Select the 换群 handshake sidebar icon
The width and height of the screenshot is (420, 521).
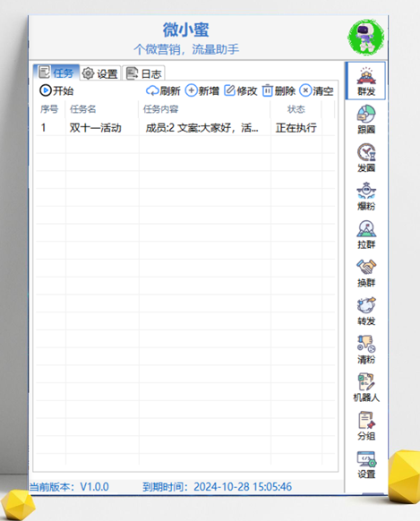(x=366, y=273)
